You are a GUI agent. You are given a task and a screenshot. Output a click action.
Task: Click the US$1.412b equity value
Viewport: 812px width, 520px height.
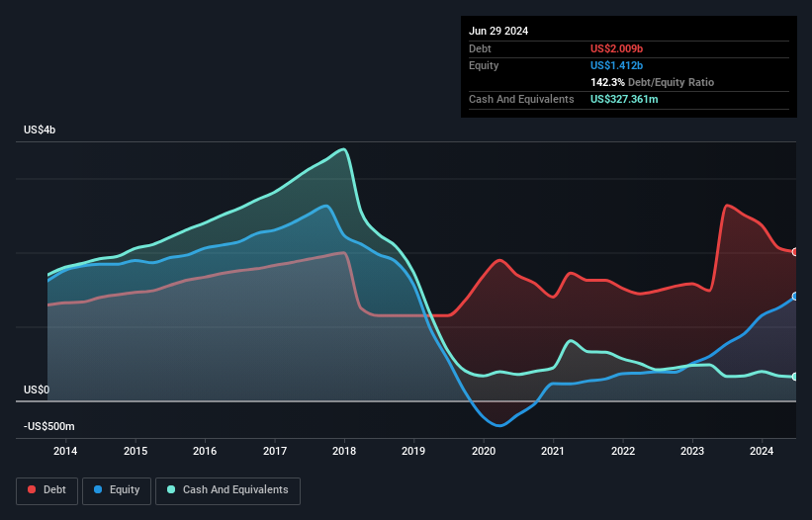click(616, 65)
